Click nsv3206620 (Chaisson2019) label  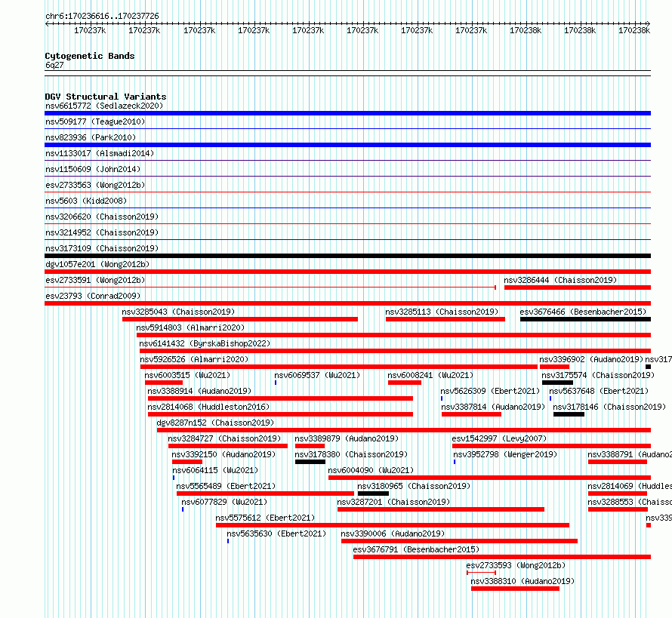coord(102,217)
